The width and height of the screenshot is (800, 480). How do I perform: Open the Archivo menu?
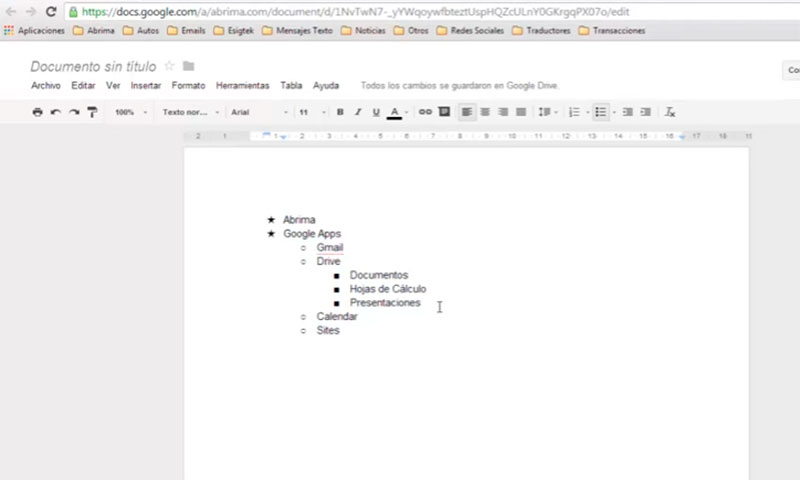[46, 85]
